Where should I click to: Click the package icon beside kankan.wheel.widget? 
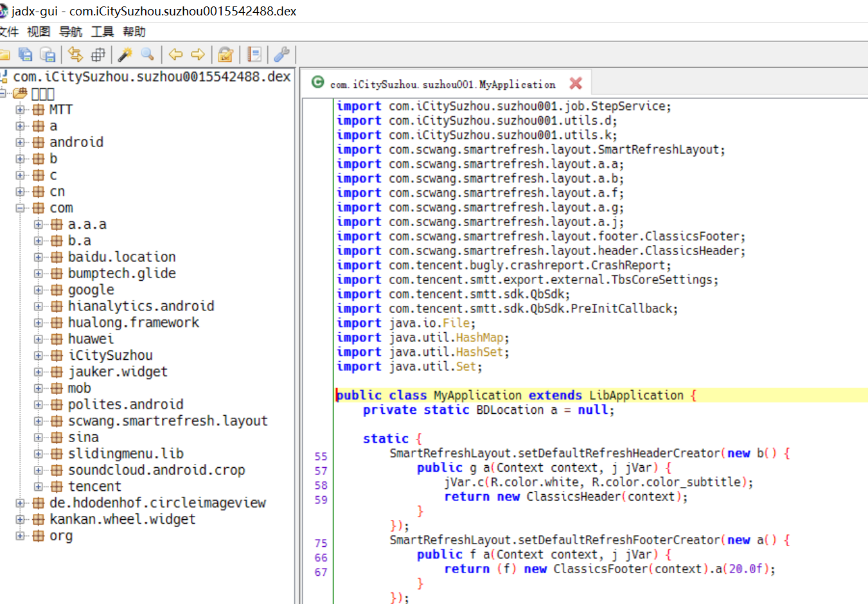coord(39,519)
